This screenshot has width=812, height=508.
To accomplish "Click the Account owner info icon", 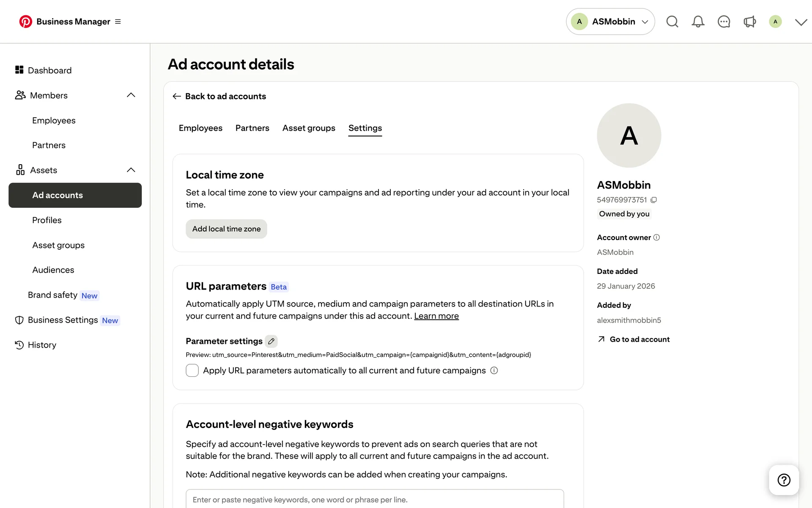I will point(656,237).
